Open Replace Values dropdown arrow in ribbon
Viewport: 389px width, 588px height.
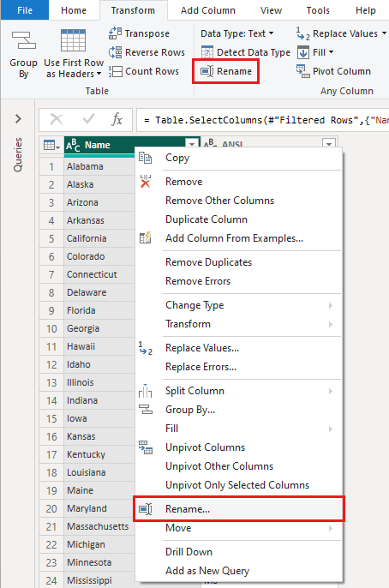[x=384, y=33]
